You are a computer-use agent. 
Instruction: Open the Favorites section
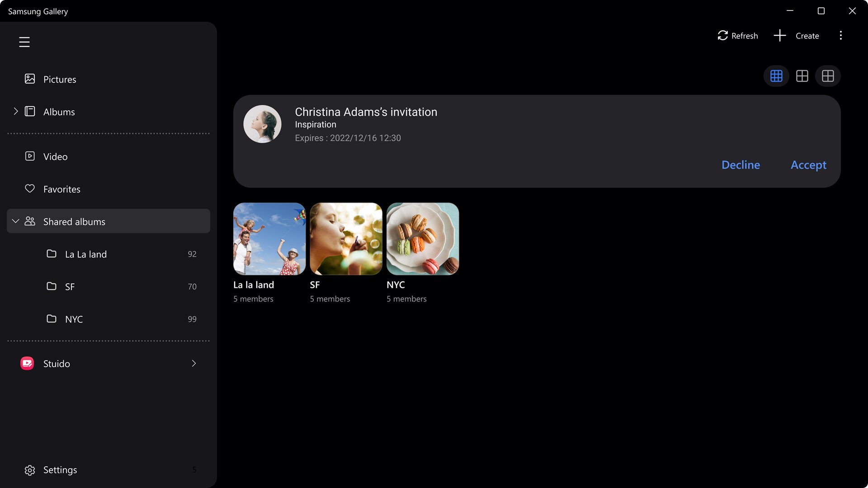point(108,189)
